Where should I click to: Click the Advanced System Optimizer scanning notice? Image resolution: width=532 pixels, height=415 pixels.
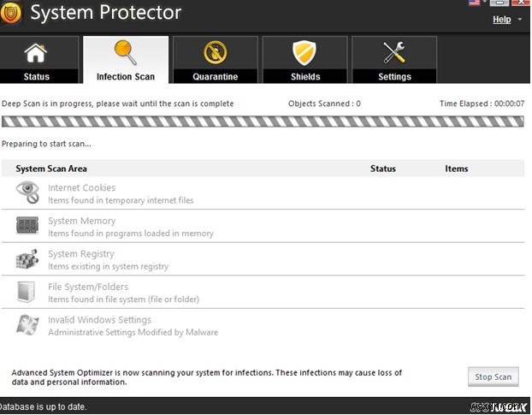click(x=207, y=377)
